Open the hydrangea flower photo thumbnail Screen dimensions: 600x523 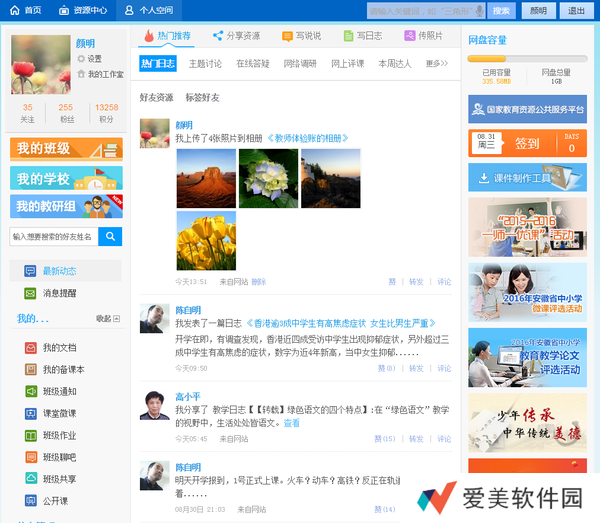pyautogui.click(x=268, y=178)
